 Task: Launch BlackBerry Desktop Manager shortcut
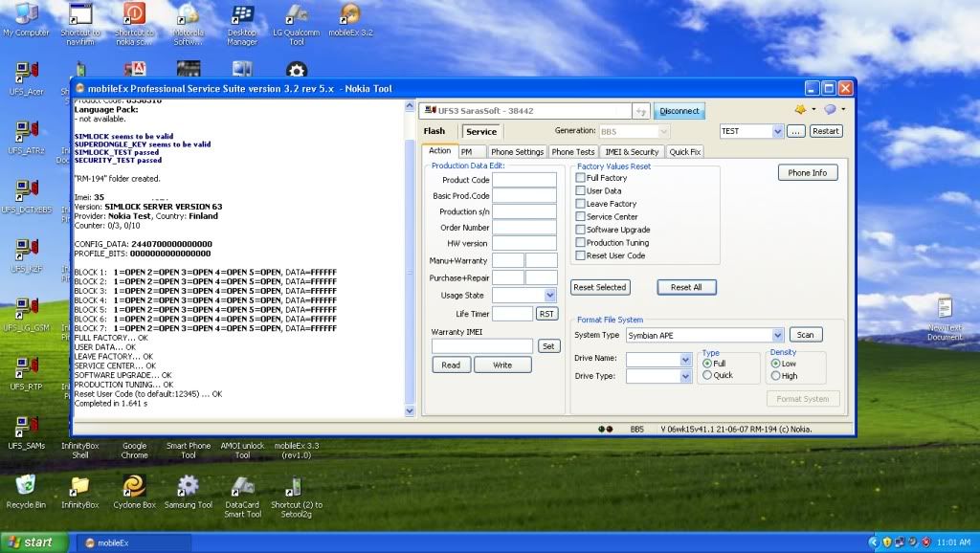pos(242,24)
